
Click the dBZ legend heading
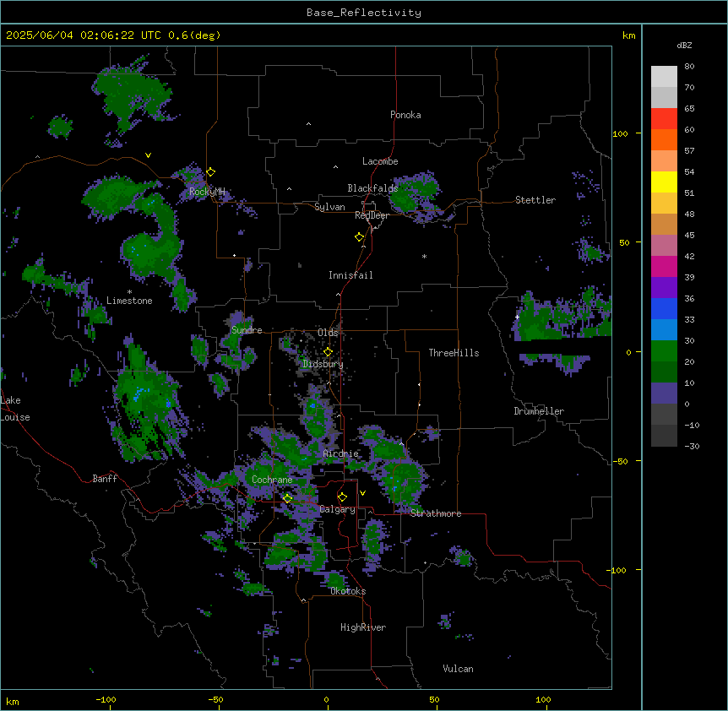pyautogui.click(x=684, y=45)
